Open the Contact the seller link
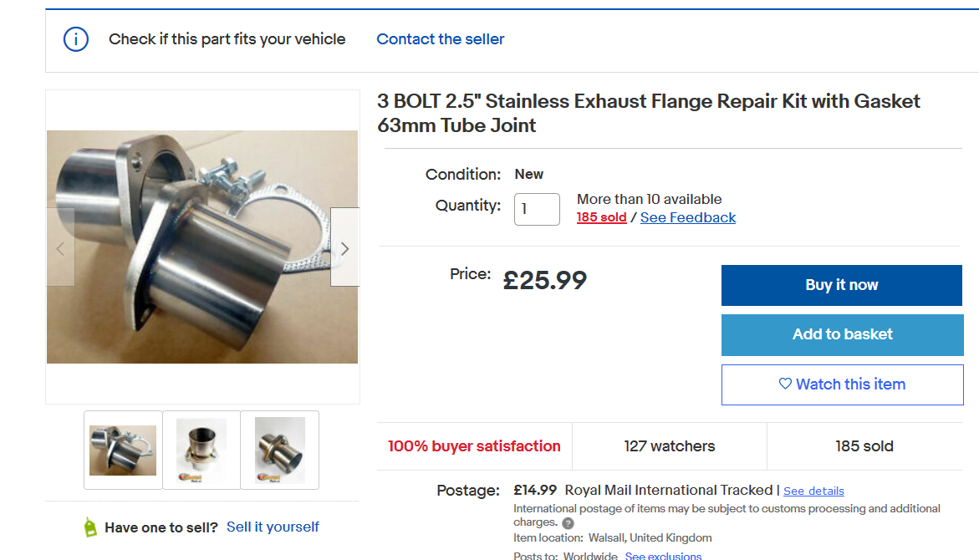Screen dimensions: 979x560 point(441,39)
